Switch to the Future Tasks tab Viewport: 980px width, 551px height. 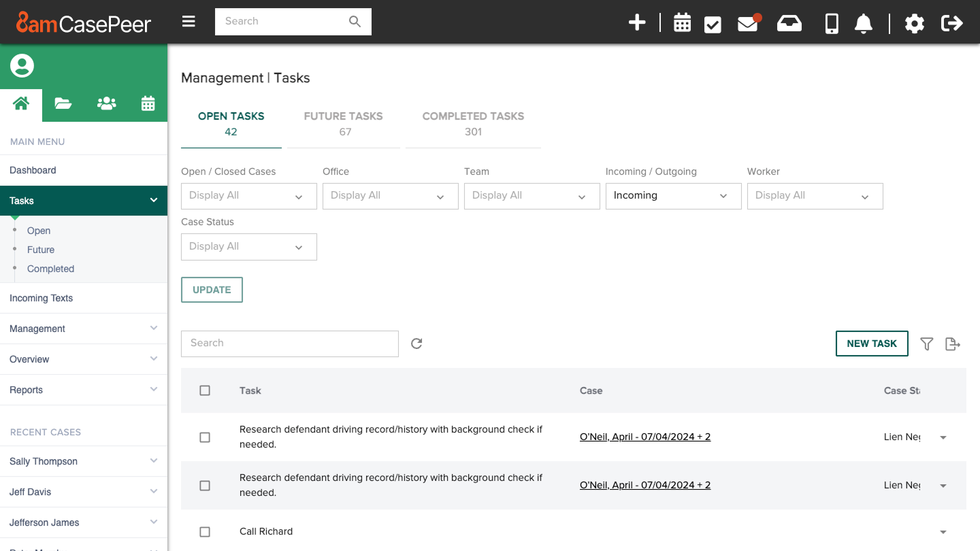tap(344, 124)
